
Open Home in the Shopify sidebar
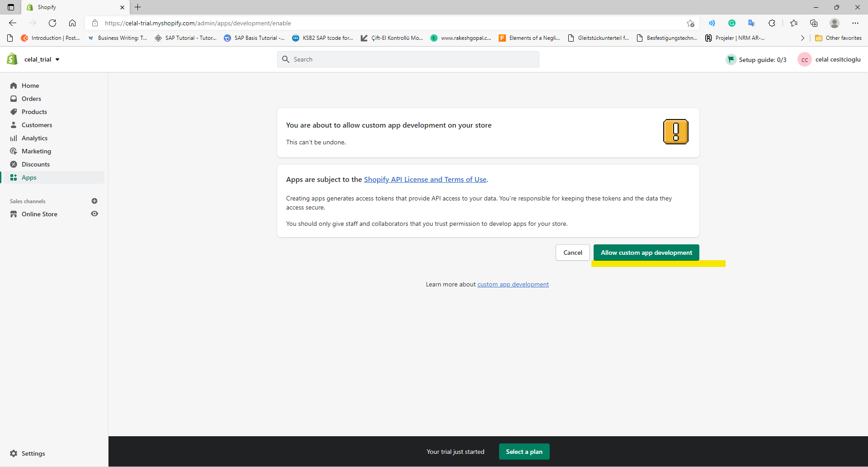tap(30, 86)
